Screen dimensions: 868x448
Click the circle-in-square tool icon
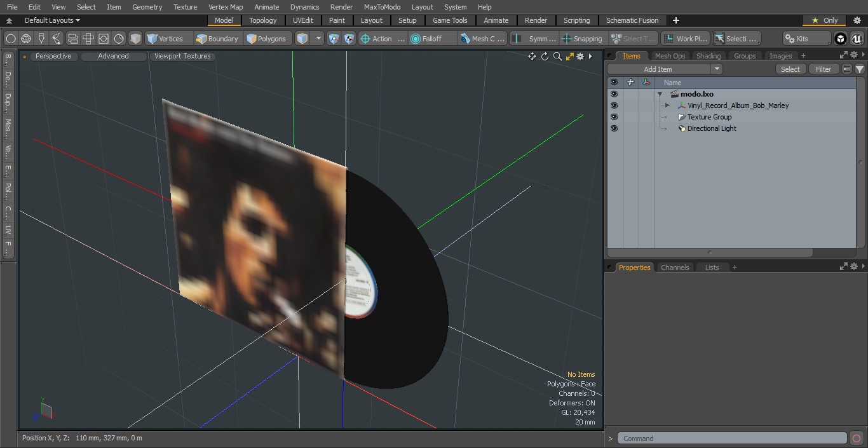[104, 39]
